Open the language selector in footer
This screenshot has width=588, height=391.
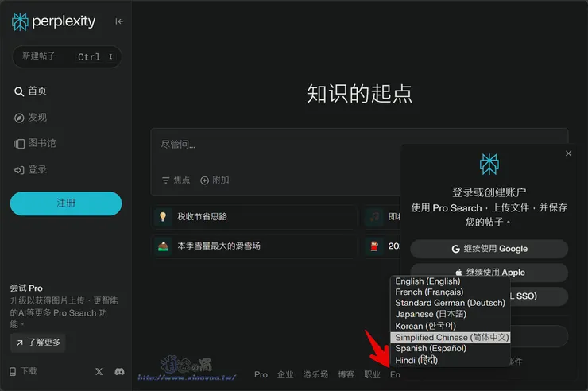[x=395, y=374]
